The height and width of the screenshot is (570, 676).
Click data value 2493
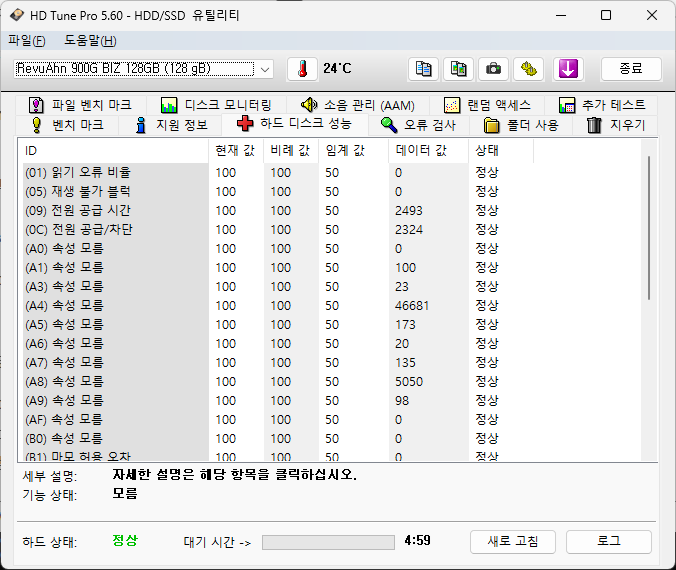(409, 211)
